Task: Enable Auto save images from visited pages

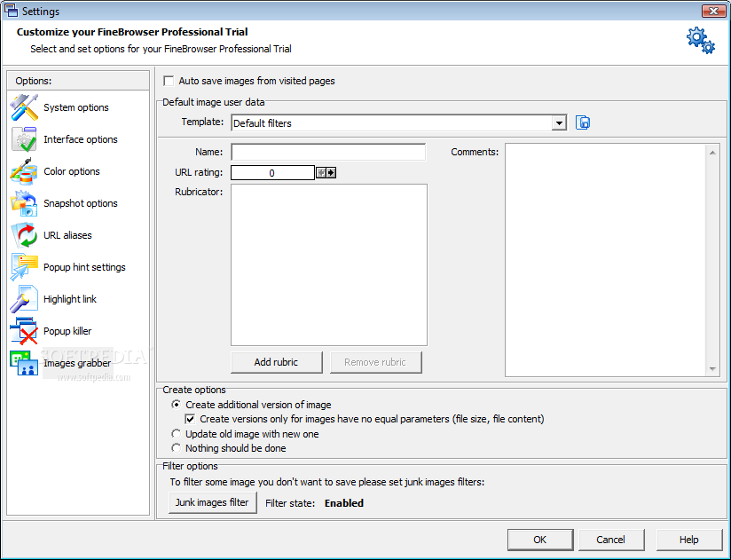Action: tap(169, 81)
